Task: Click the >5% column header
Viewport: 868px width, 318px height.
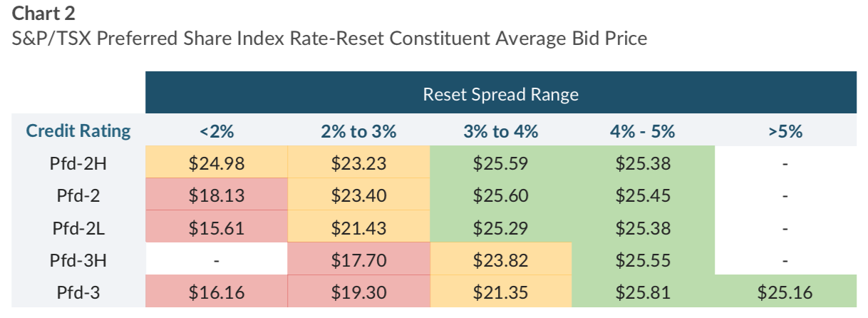Action: point(785,131)
